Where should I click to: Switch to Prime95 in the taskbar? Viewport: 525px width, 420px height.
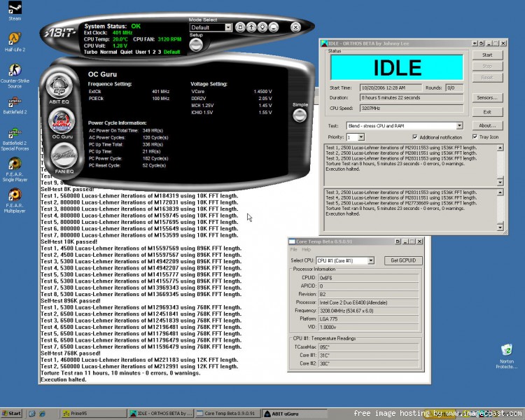(94, 414)
